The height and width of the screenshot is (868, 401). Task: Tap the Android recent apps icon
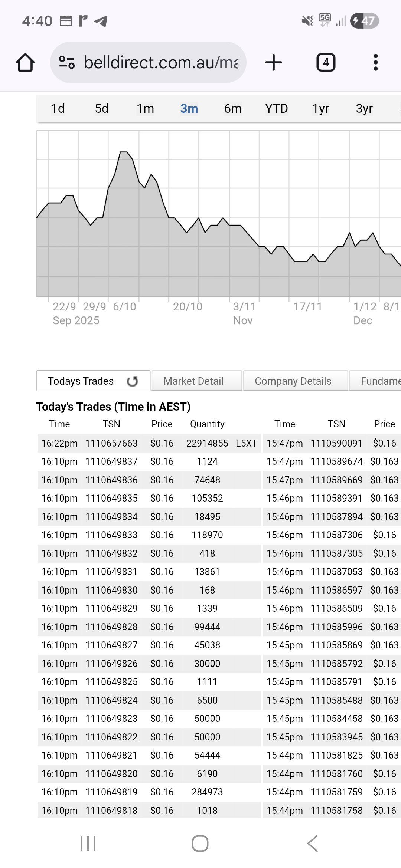(x=88, y=844)
